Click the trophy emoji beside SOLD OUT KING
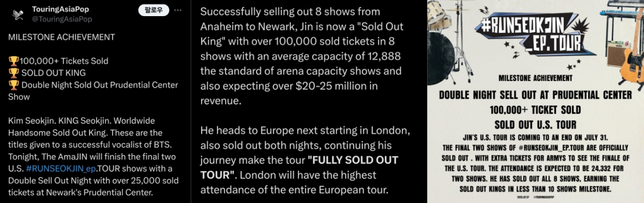This screenshot has height=203, width=644. tap(13, 73)
